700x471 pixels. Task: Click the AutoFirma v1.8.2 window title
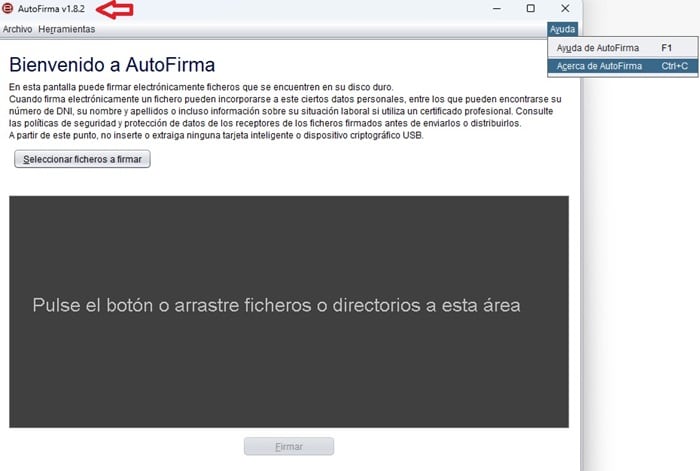click(51, 9)
